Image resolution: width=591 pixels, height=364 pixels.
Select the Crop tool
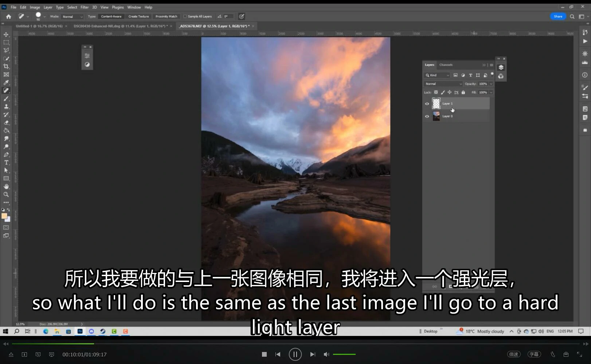6,66
